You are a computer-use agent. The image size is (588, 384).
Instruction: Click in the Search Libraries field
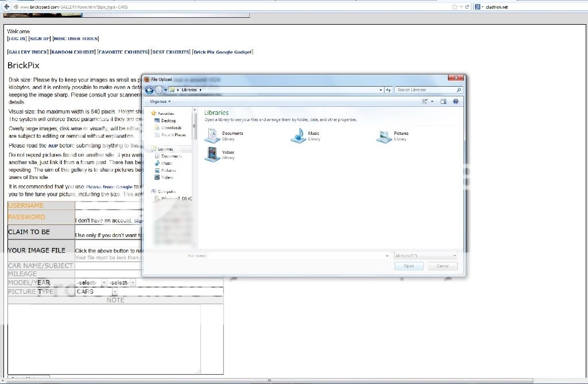[x=426, y=90]
